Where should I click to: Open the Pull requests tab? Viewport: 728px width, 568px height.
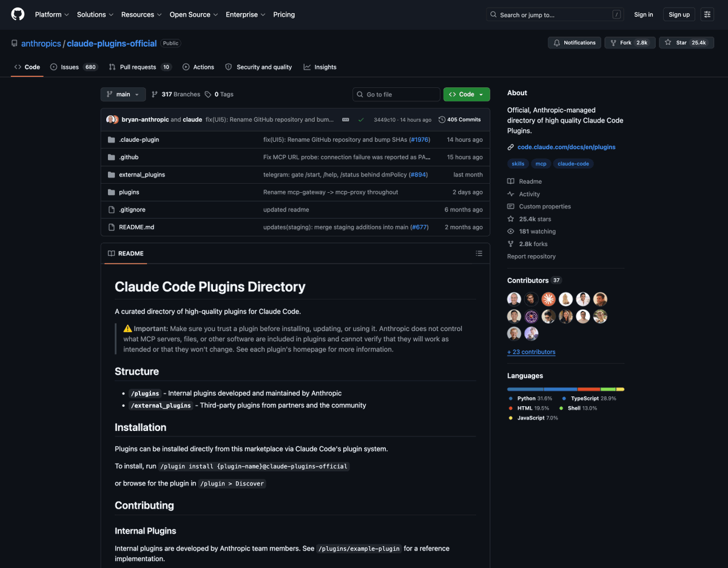(x=140, y=67)
